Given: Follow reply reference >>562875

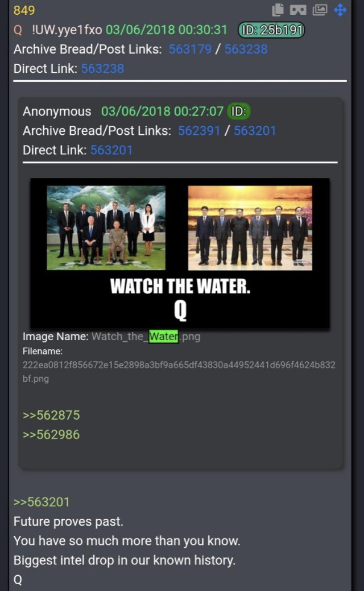Looking at the screenshot, I should 51,415.
